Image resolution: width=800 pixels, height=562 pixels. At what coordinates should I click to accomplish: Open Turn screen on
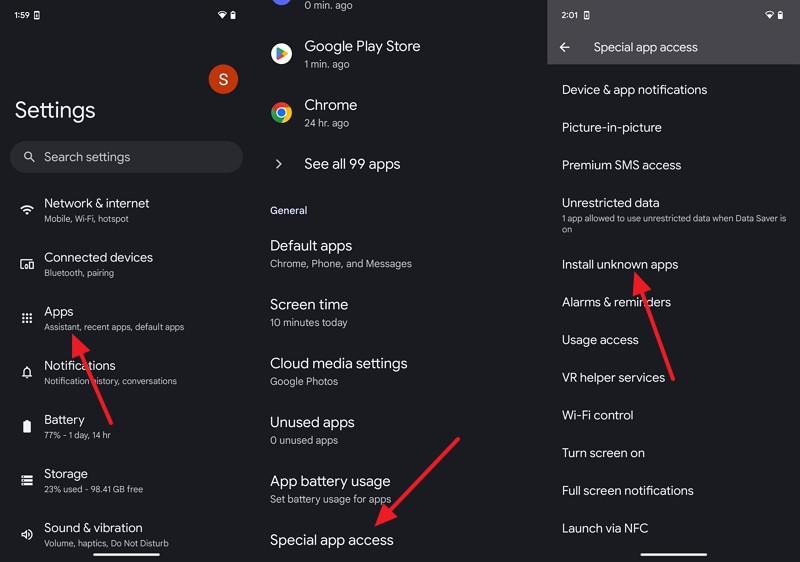pos(673,453)
